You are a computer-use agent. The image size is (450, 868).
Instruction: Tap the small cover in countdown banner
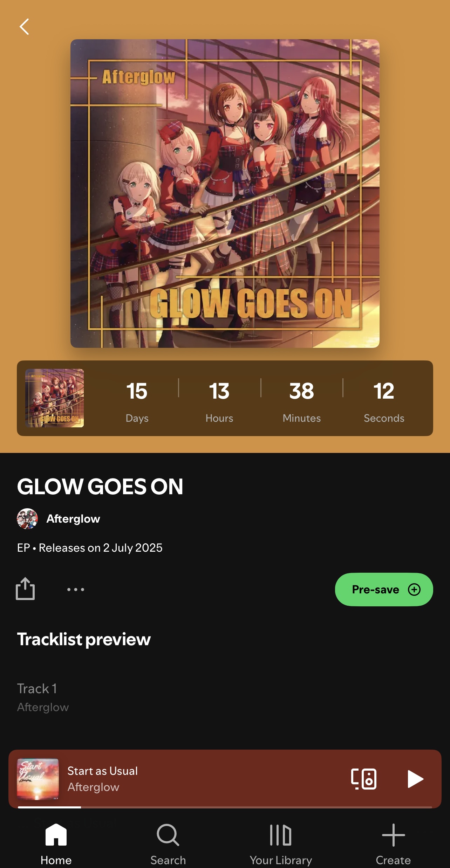(x=54, y=398)
